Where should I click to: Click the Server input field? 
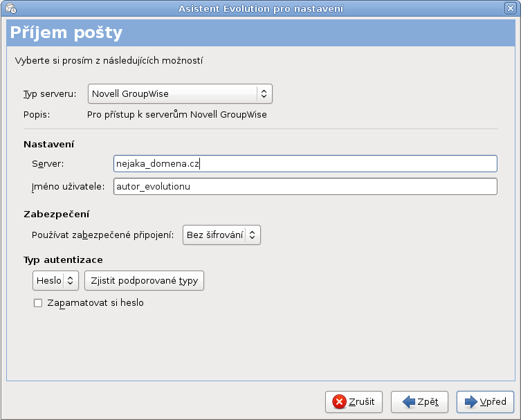coord(305,163)
